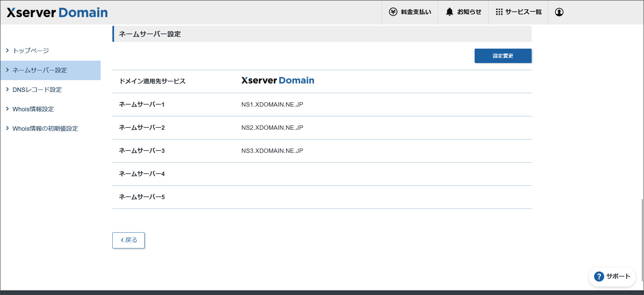Click the support question mark icon

click(599, 277)
